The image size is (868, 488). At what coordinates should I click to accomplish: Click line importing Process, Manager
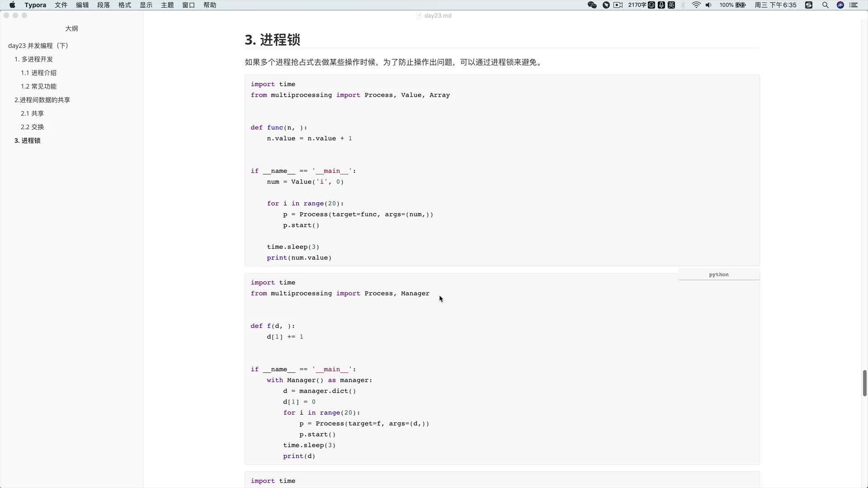340,294
